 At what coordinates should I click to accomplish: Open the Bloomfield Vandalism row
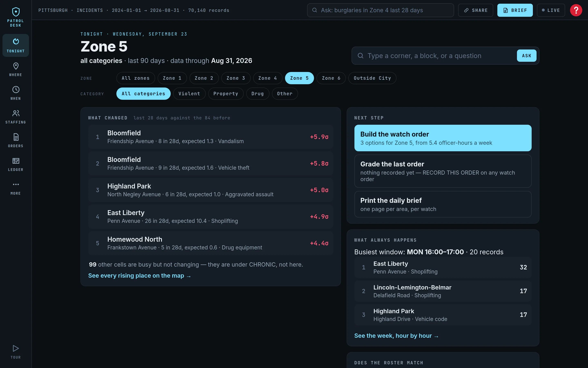pyautogui.click(x=211, y=137)
